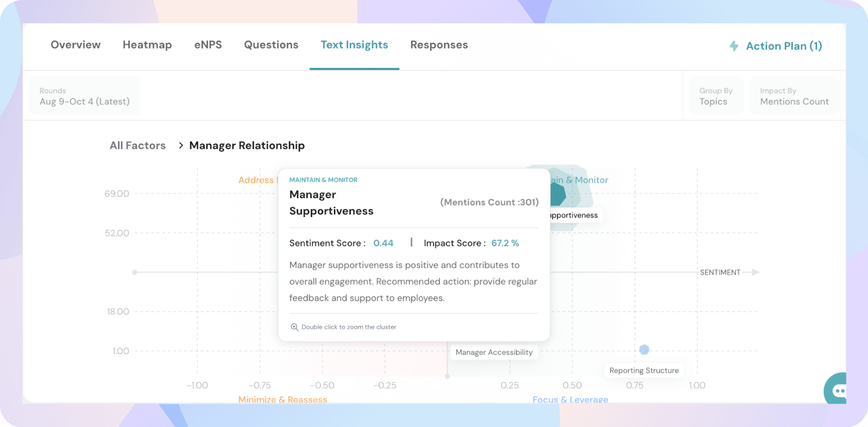Open the Rounds dropdown selector
The width and height of the screenshot is (868, 427).
85,96
